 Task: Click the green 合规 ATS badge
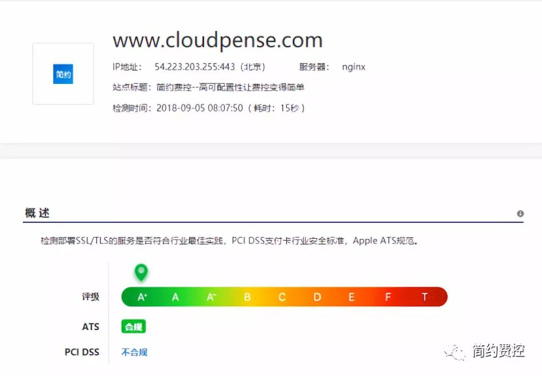coord(133,327)
